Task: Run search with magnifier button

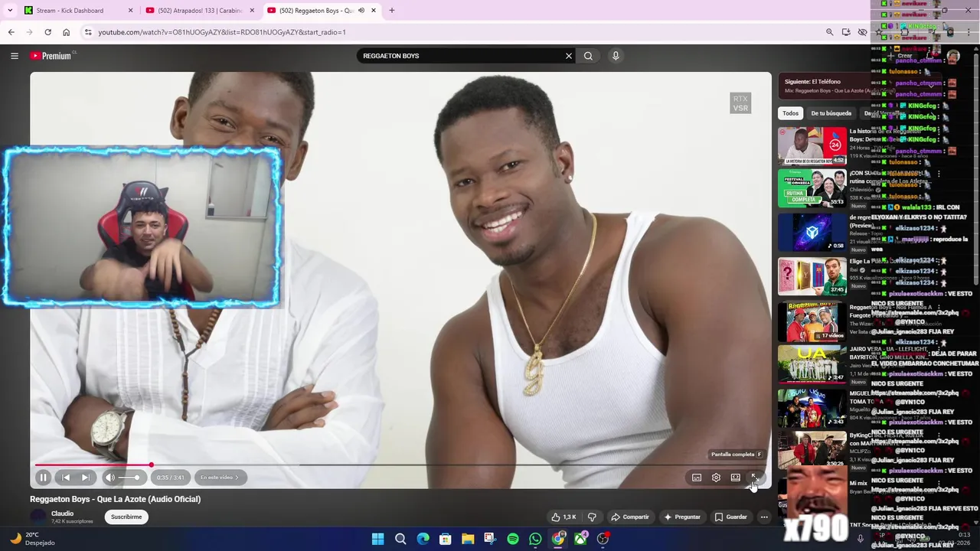Action: [588, 56]
